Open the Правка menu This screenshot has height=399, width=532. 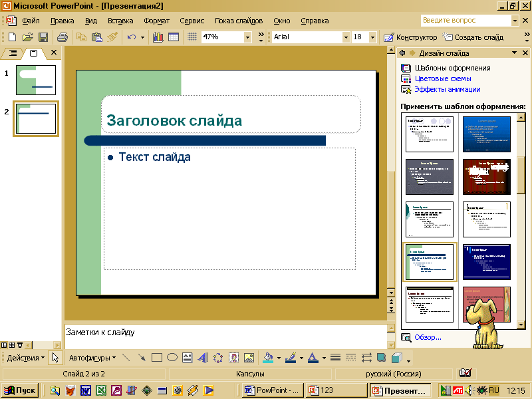pos(62,21)
